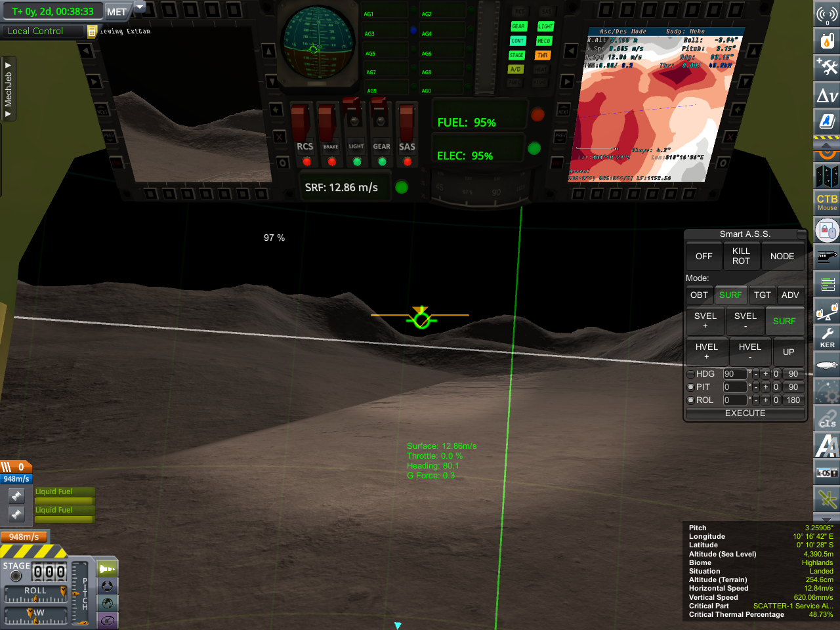Screen dimensions: 840x630
Task: Open the green list lines icon
Action: pyautogui.click(x=827, y=284)
